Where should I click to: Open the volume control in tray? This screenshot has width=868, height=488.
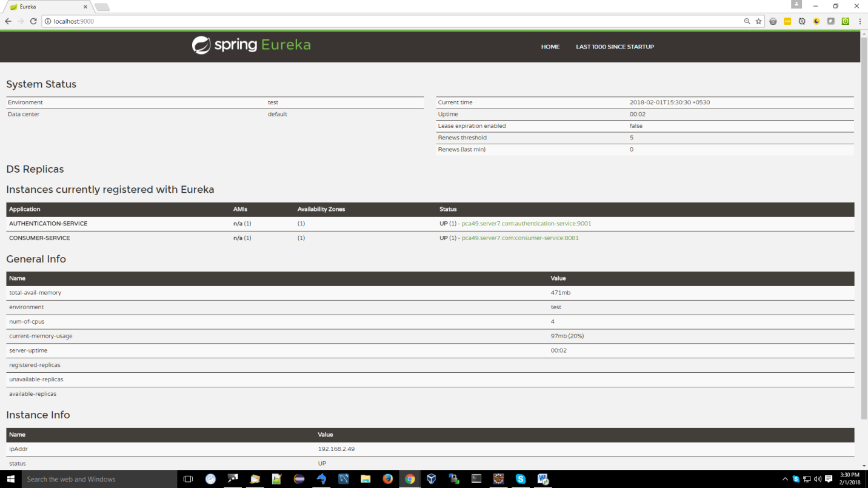click(817, 479)
